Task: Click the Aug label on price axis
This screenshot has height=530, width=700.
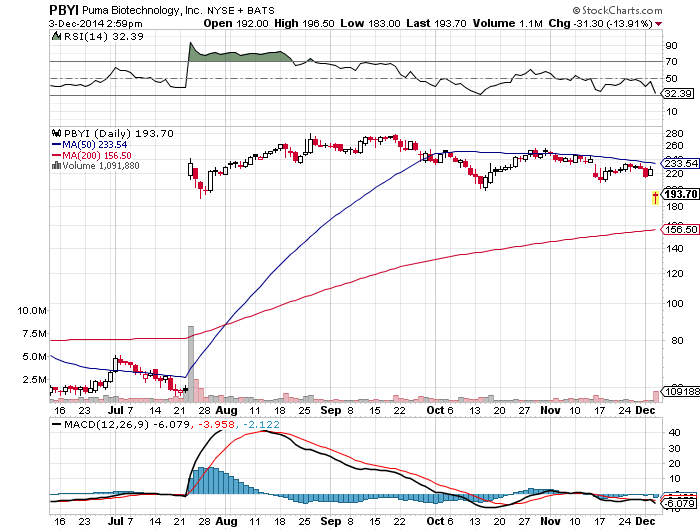Action: pos(226,410)
